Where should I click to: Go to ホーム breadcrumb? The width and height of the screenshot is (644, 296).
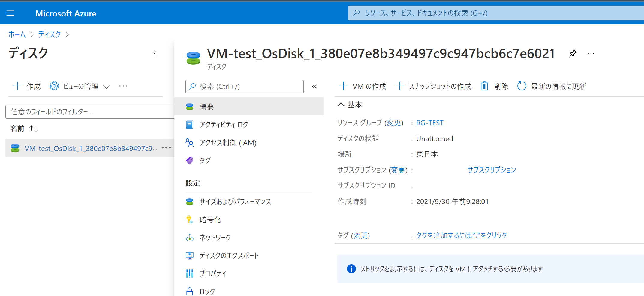(17, 34)
